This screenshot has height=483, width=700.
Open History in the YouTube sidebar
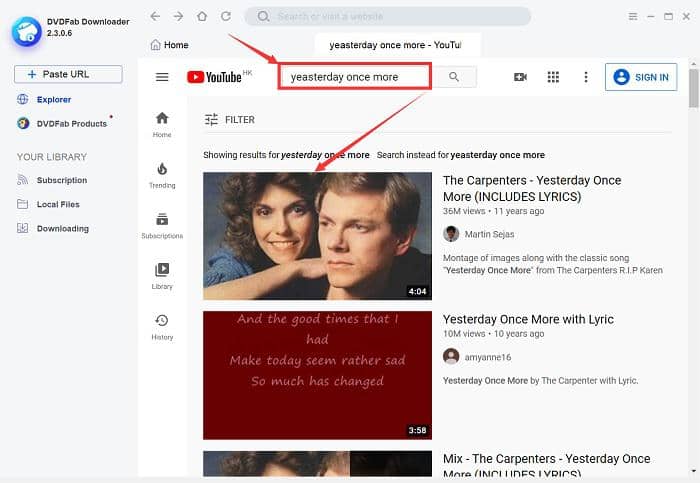(x=162, y=327)
